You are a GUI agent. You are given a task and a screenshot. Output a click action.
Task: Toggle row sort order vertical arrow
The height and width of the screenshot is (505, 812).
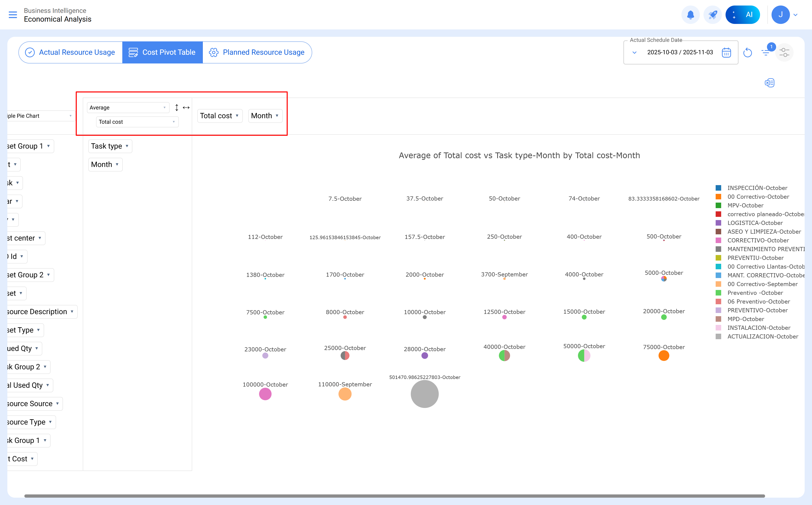click(x=177, y=108)
